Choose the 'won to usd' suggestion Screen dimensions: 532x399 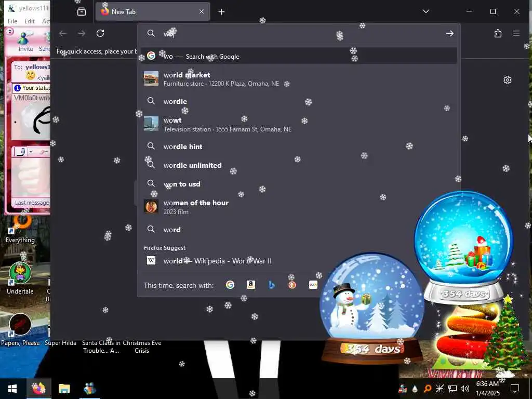[x=299, y=184]
